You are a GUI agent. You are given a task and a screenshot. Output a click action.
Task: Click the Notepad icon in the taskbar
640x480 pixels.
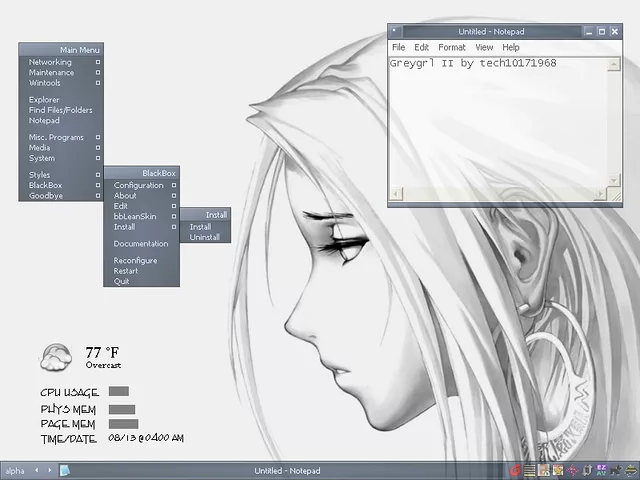pyautogui.click(x=65, y=470)
